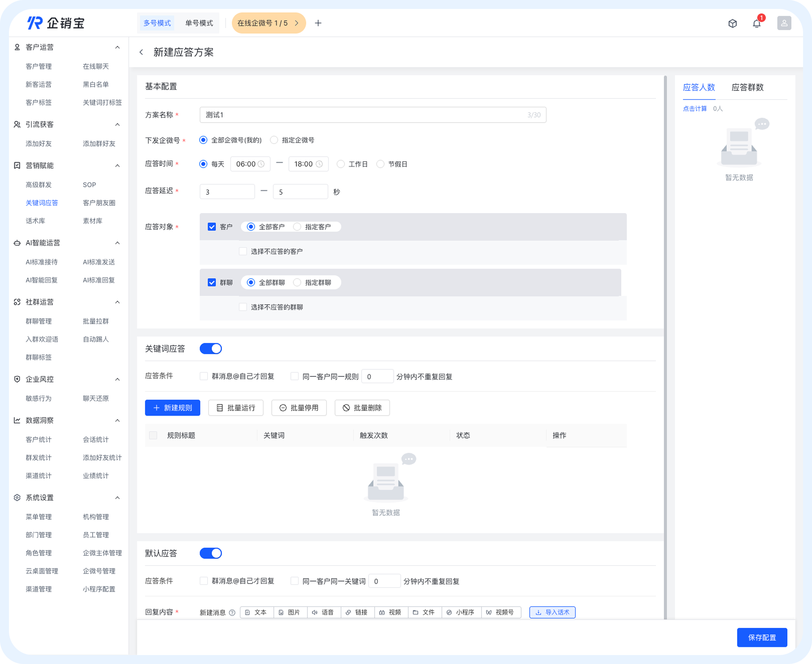
Task: Click the user avatar icon
Action: pyautogui.click(x=784, y=24)
